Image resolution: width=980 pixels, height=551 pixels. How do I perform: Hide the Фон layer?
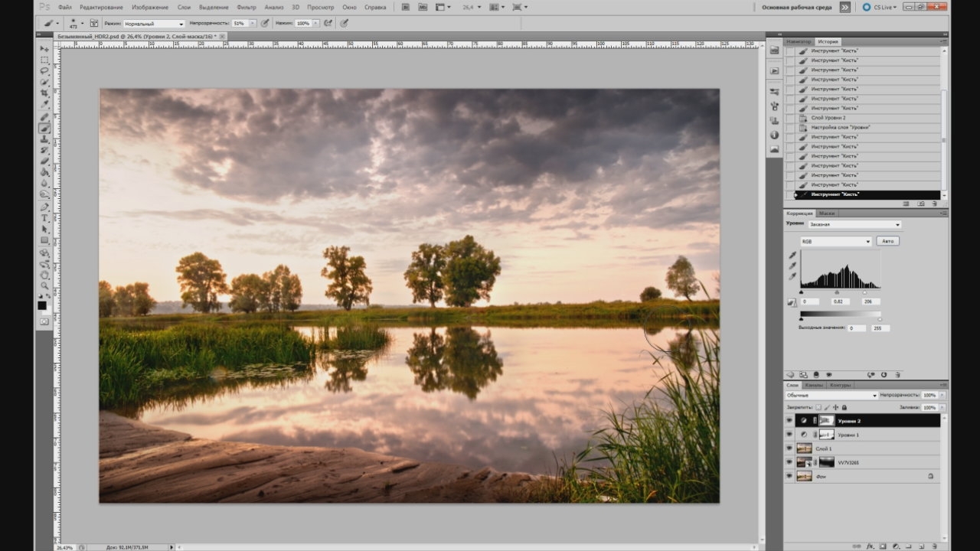point(789,476)
